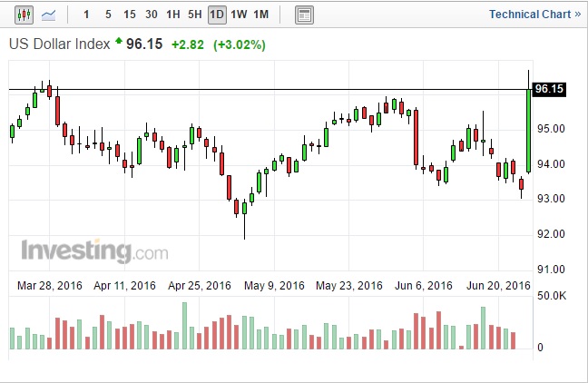Select the 5 minute interval
588x383 pixels.
[x=108, y=15]
